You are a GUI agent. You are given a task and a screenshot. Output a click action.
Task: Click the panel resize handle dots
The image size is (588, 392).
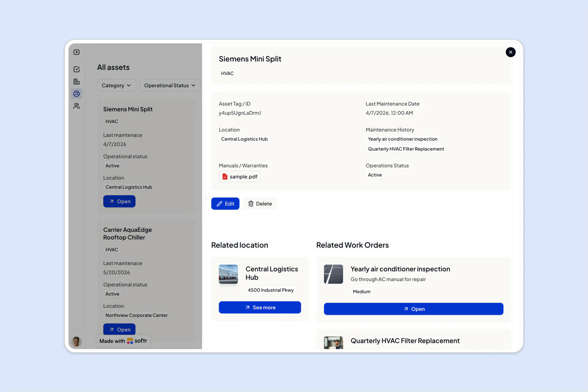(206, 198)
